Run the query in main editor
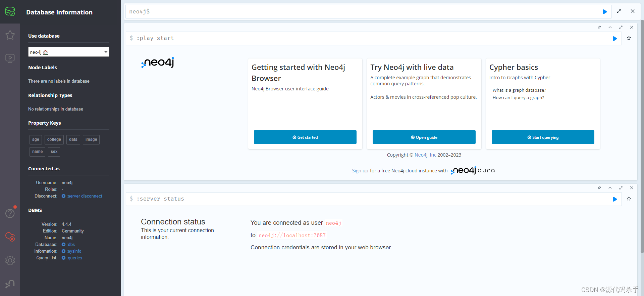Screen dimensions: 644x296 (605, 12)
